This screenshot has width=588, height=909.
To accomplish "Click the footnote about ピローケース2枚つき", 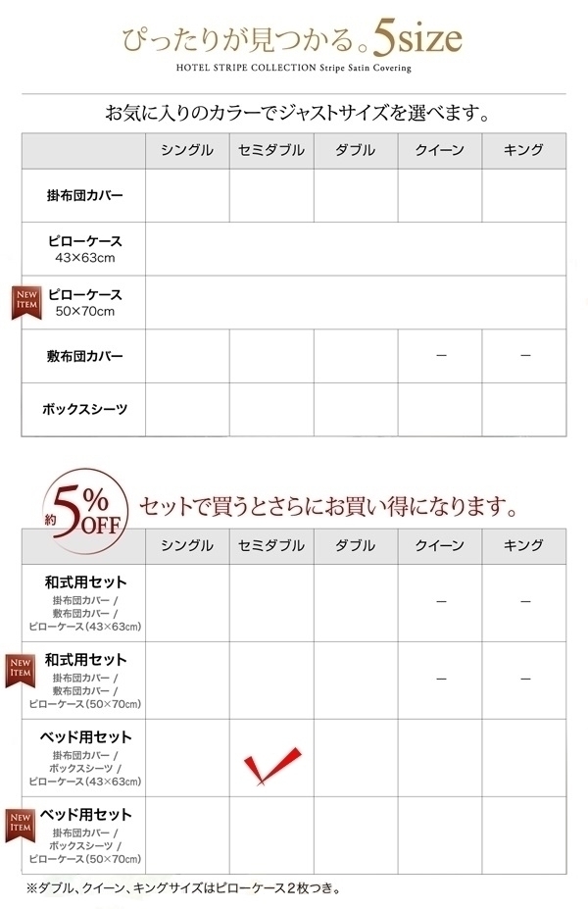I will (x=183, y=887).
